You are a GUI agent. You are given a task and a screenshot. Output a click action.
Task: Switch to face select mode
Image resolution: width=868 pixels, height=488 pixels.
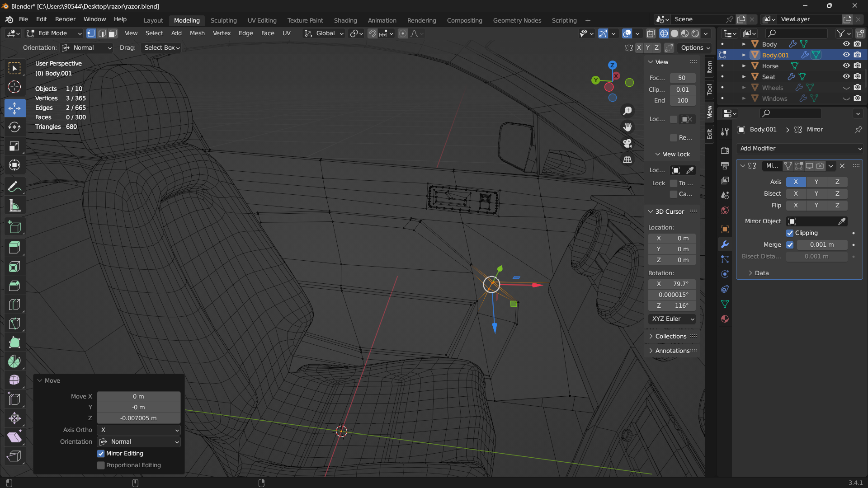tap(113, 33)
